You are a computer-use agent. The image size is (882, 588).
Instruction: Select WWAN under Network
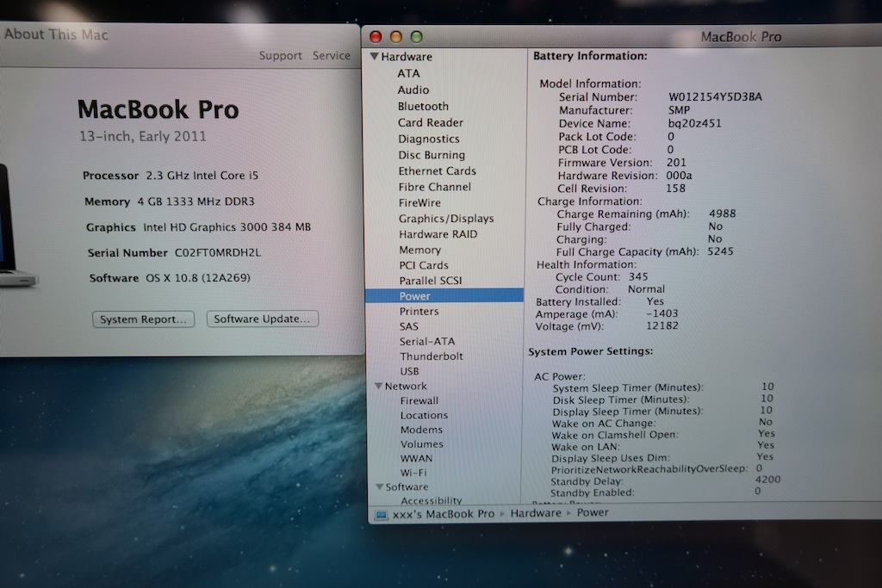pos(416,459)
